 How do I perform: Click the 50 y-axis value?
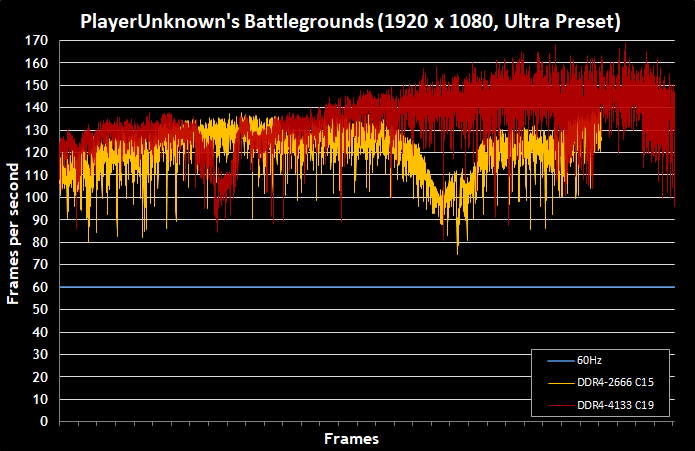[x=40, y=309]
